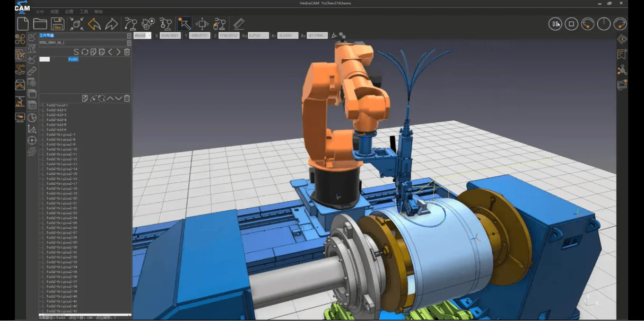
Task: Click the Z coordinate field
Action: click(x=229, y=35)
